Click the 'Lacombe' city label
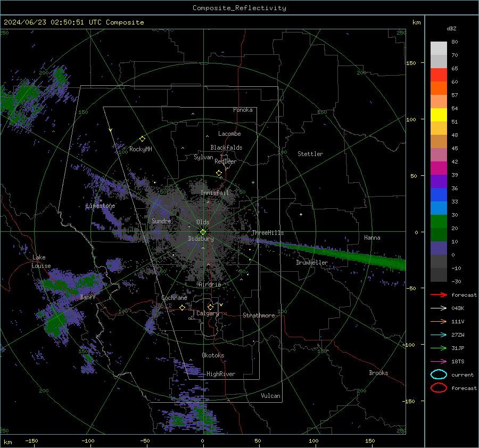The image size is (479, 448). pyautogui.click(x=229, y=134)
